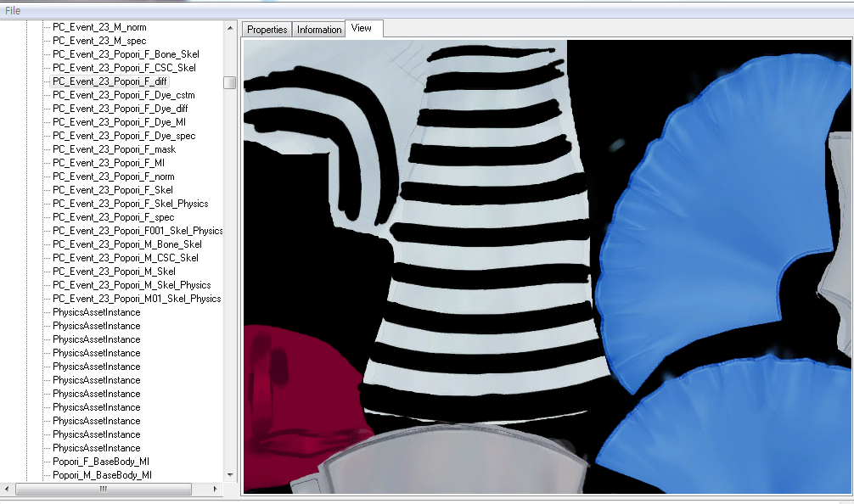Screen dimensions: 854x504
Task: Select PC_Event_23_M_norm in the tree
Action: click(98, 27)
